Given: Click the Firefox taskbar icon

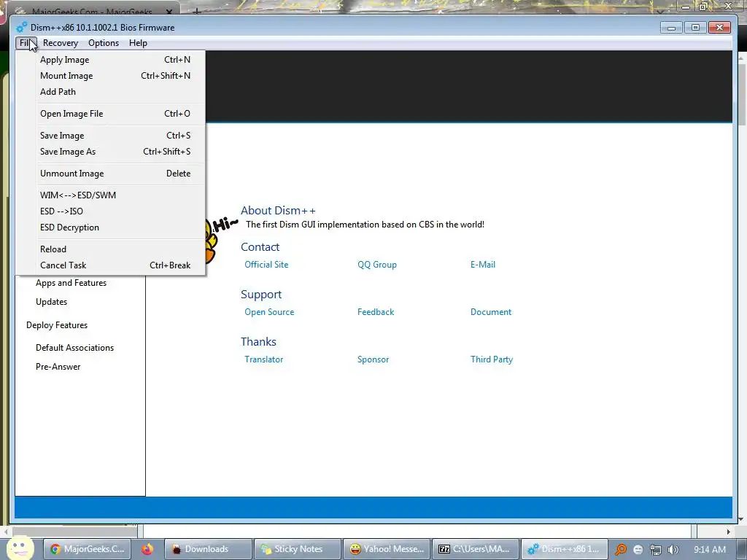Looking at the screenshot, I should (147, 549).
